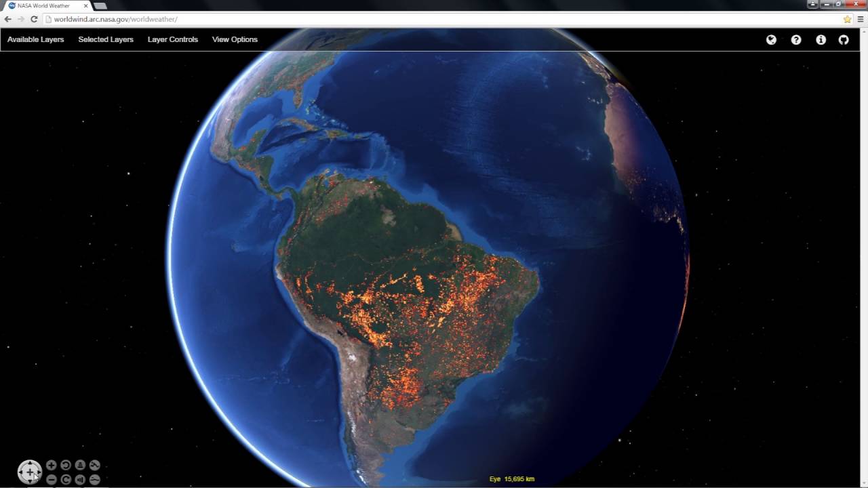Viewport: 868px width, 488px height.
Task: Click the browser back arrow
Action: [x=8, y=19]
